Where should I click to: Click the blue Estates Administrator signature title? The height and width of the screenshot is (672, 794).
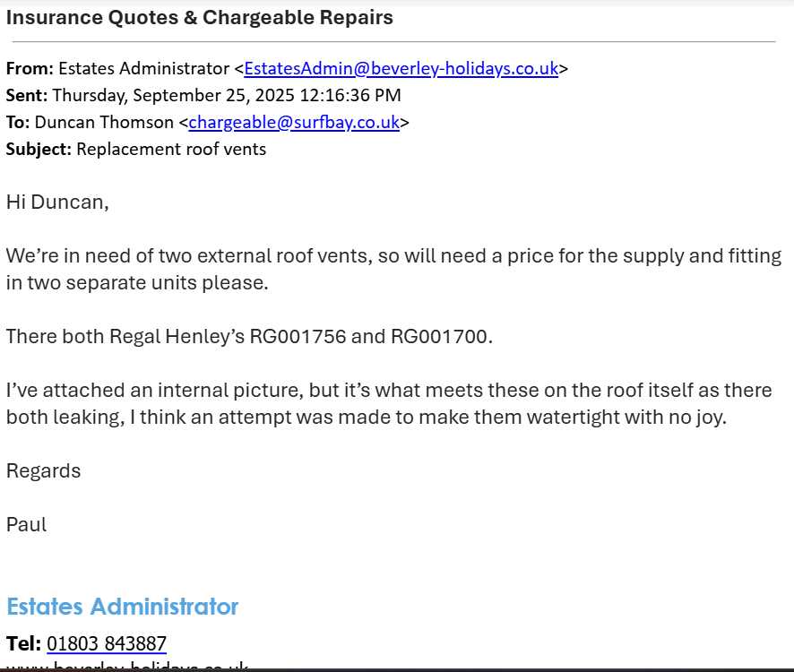pos(123,607)
